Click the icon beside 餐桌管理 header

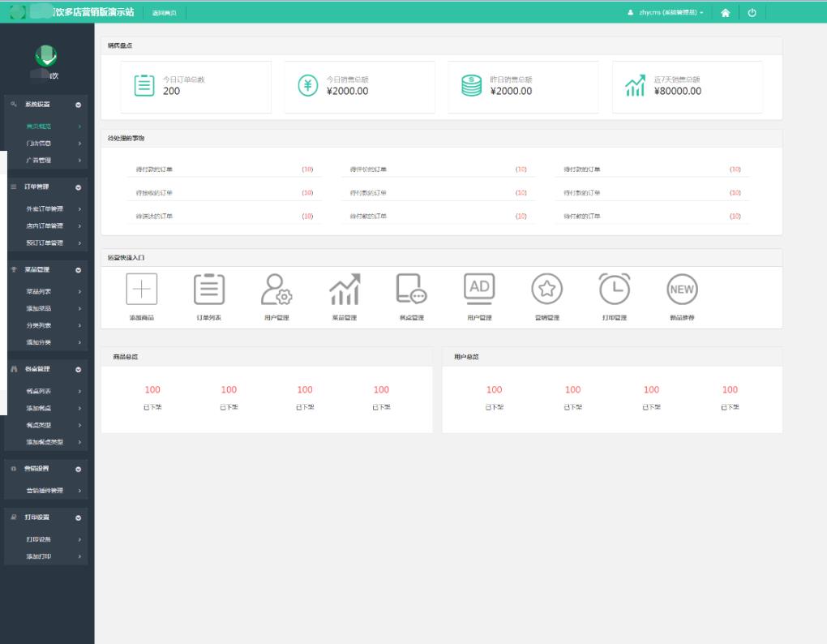tap(14, 369)
